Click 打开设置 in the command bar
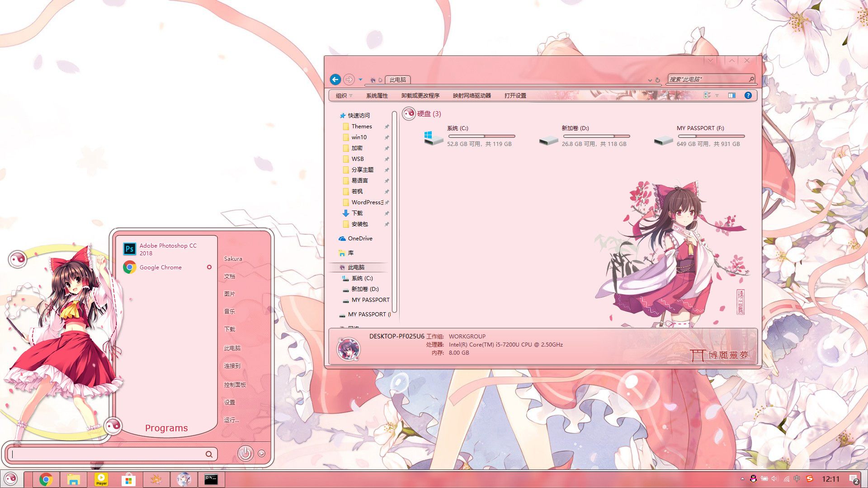Screen dimensions: 868x488 [515, 95]
